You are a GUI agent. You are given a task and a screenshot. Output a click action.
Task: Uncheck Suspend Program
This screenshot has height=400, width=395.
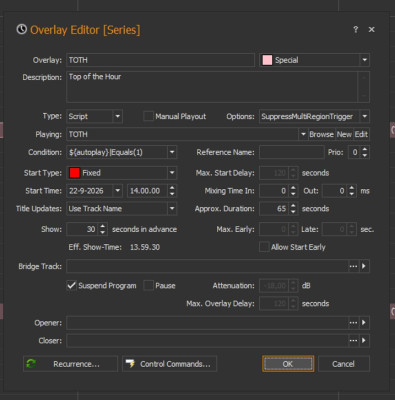(72, 286)
